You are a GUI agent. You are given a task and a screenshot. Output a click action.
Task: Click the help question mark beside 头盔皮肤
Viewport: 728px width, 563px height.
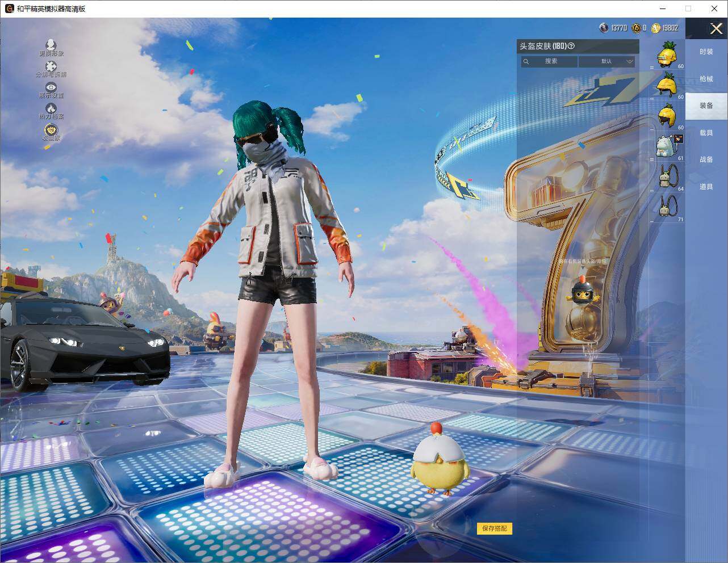[x=571, y=47]
